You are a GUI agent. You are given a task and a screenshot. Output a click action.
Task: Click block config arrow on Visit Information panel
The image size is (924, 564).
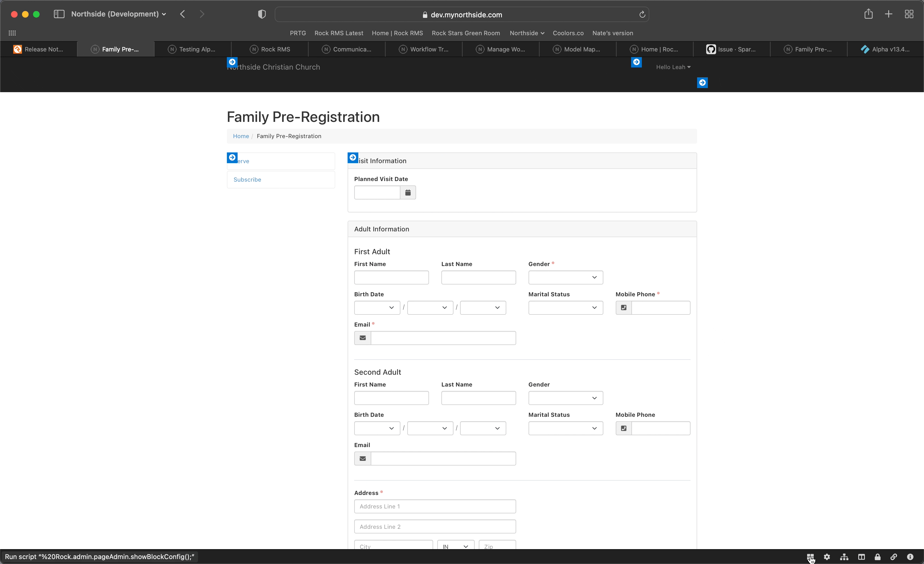click(x=353, y=158)
